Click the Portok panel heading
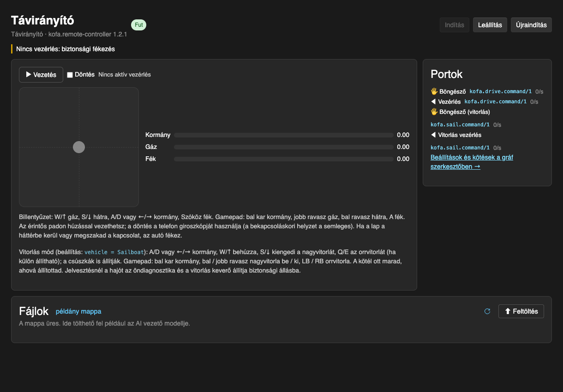Image resolution: width=563 pixels, height=392 pixels. click(x=447, y=74)
